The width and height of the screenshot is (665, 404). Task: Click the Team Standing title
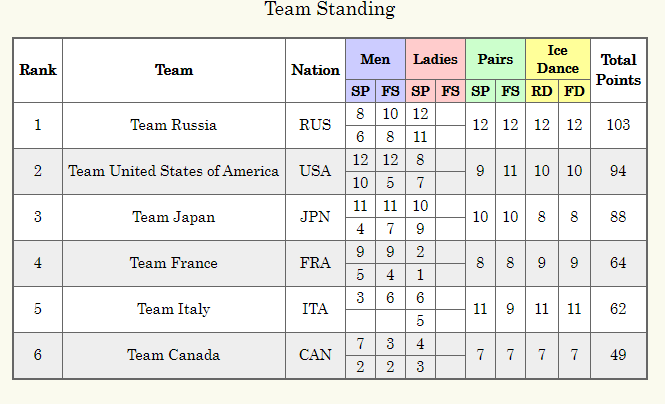coord(330,10)
